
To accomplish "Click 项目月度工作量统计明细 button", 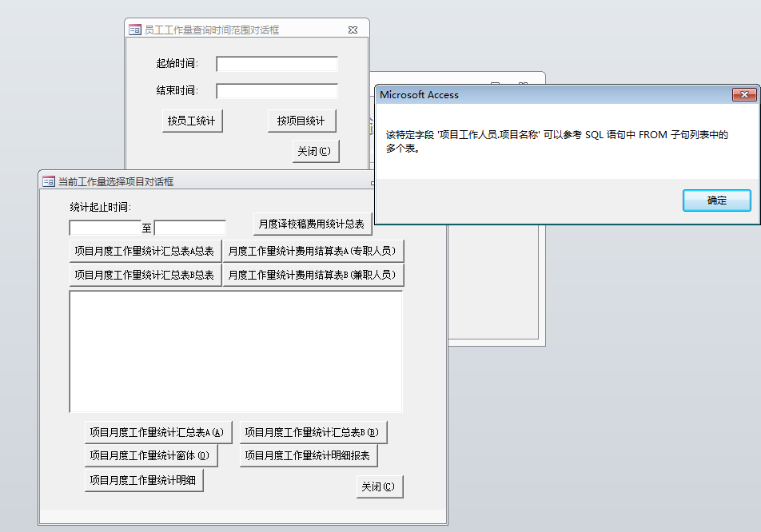I will coord(144,481).
